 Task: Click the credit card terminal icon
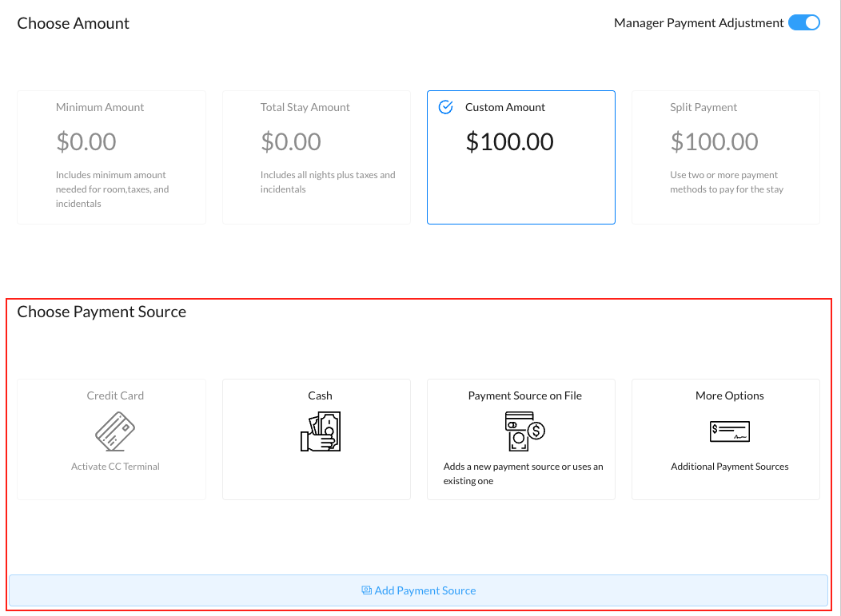(115, 431)
